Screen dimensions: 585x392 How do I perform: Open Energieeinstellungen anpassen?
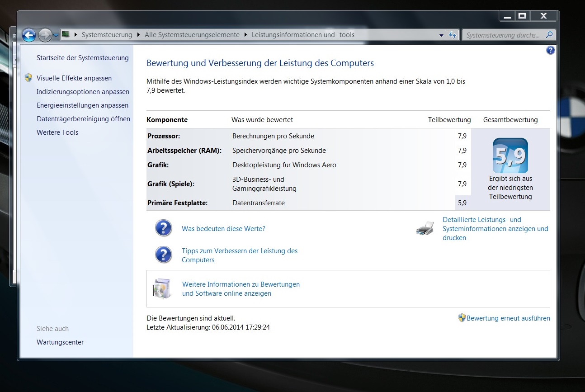(82, 105)
